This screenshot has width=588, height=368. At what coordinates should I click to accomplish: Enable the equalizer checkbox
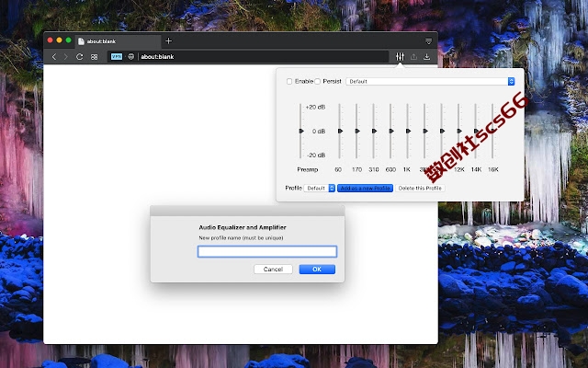pos(289,82)
